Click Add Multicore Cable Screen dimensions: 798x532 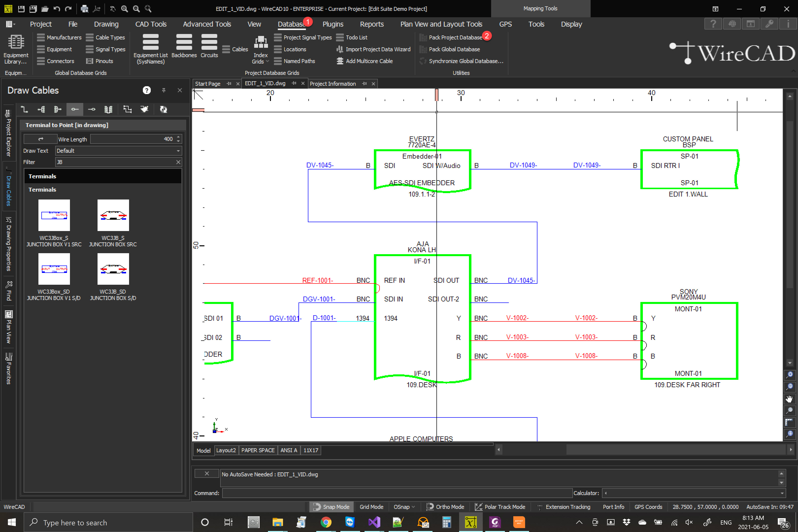[x=365, y=61]
